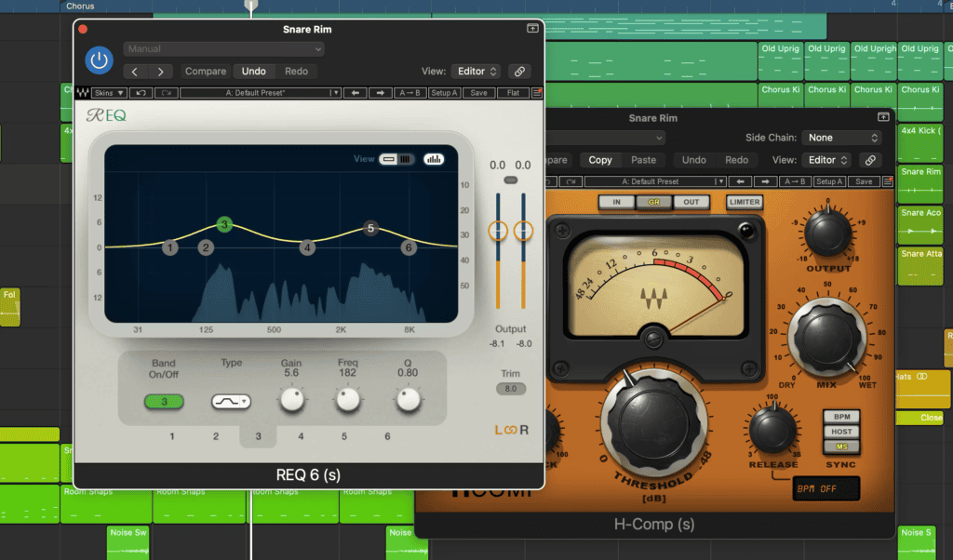Enable the LIMITER on H-Comp
This screenshot has height=560, width=953.
(x=745, y=201)
